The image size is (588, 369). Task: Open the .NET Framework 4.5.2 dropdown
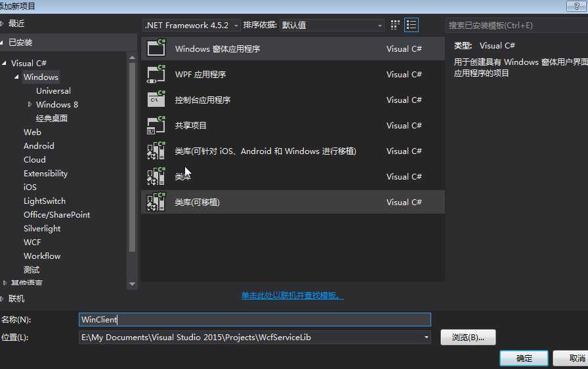[192, 25]
